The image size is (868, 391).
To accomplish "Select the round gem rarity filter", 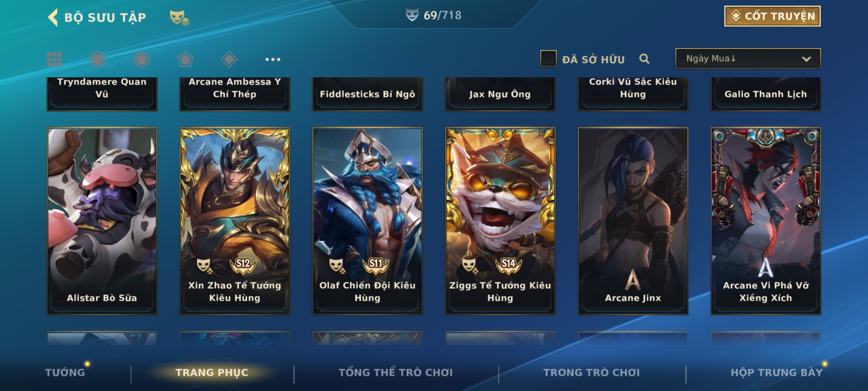I will click(98, 59).
